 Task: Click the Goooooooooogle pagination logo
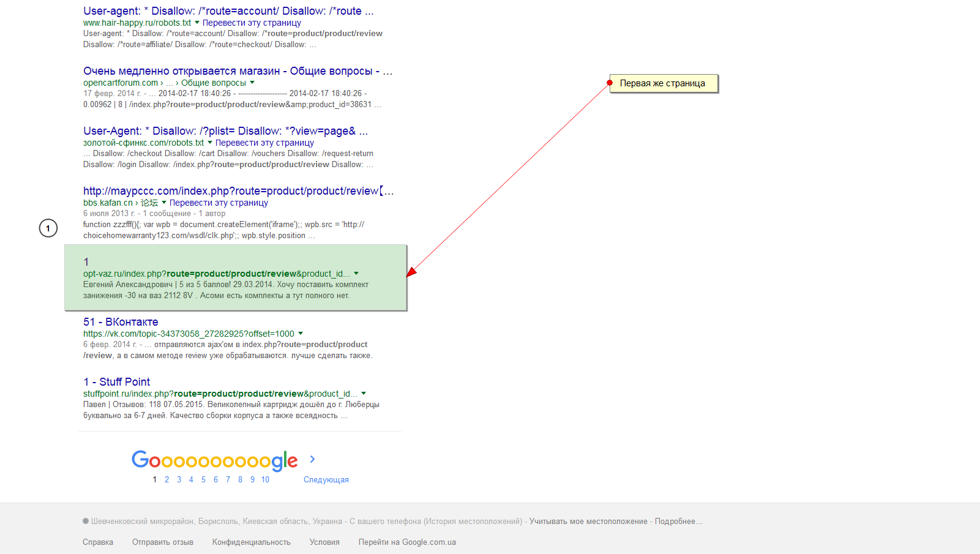tap(215, 460)
